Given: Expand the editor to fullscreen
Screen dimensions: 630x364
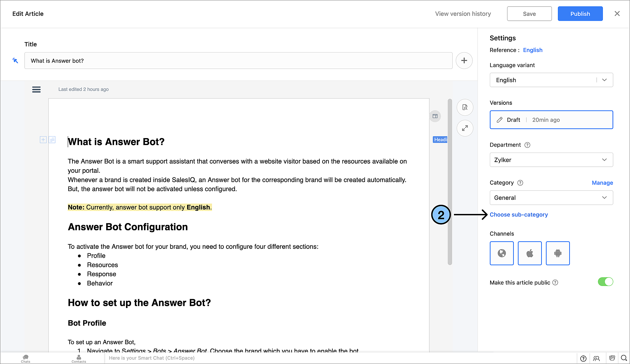Looking at the screenshot, I should click(465, 128).
